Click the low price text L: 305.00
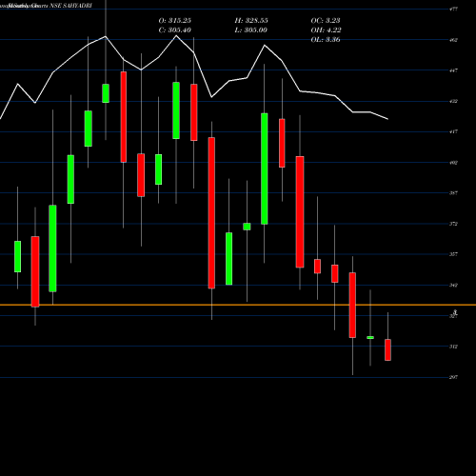Screen dimensions: 476x476 tap(251, 30)
